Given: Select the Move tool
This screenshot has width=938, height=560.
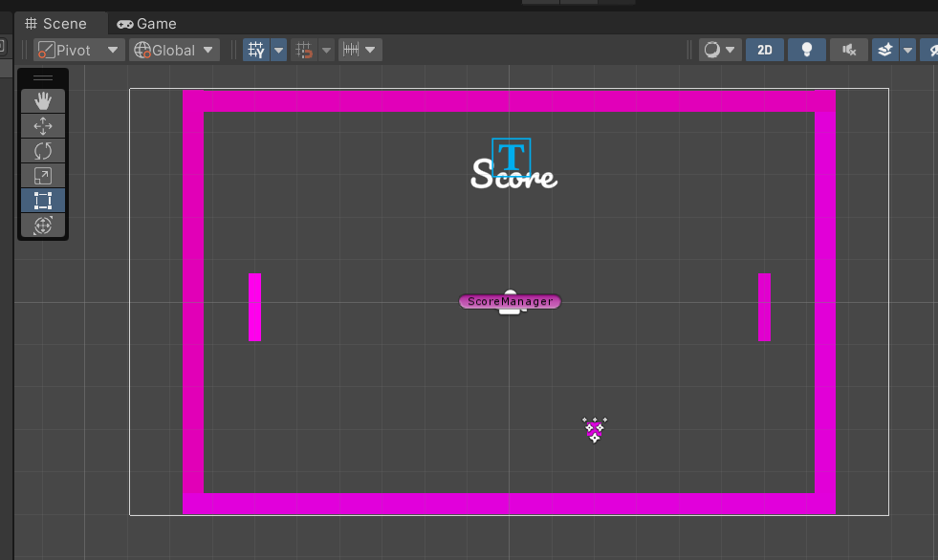Looking at the screenshot, I should tap(42, 125).
